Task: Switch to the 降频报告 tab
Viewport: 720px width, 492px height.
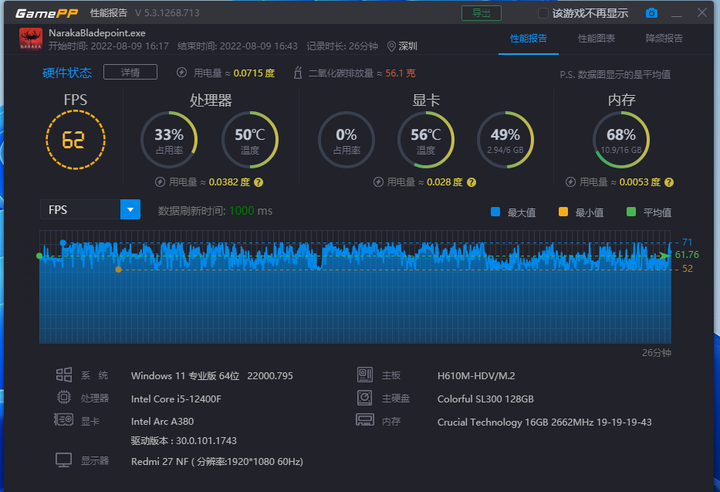Action: coord(664,39)
